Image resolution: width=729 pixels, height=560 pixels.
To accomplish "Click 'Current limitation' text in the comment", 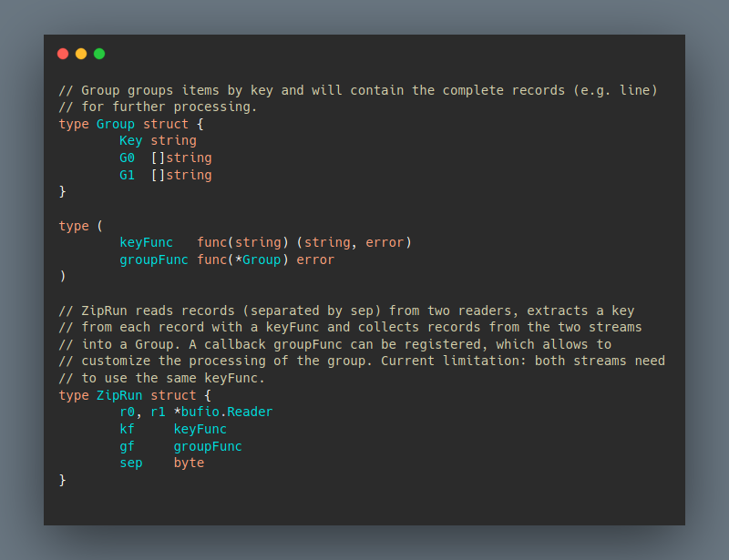I will click(454, 361).
